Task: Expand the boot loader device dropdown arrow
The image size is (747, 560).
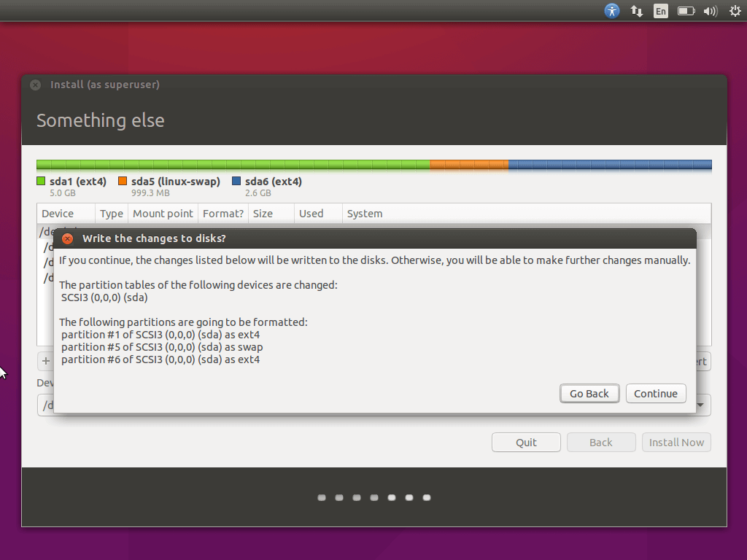Action: point(700,405)
